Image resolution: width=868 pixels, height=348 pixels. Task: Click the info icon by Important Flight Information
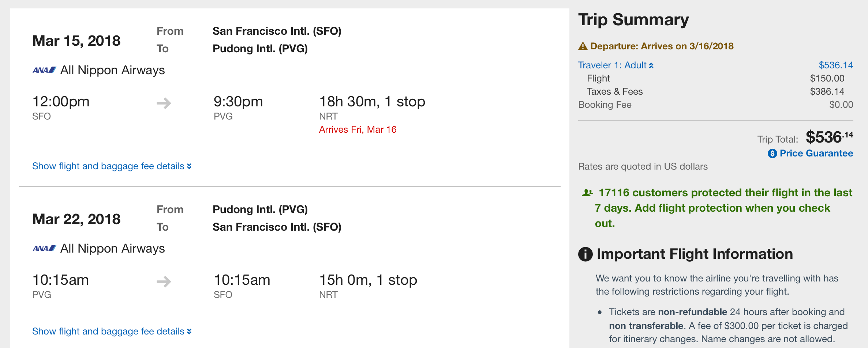tap(585, 254)
